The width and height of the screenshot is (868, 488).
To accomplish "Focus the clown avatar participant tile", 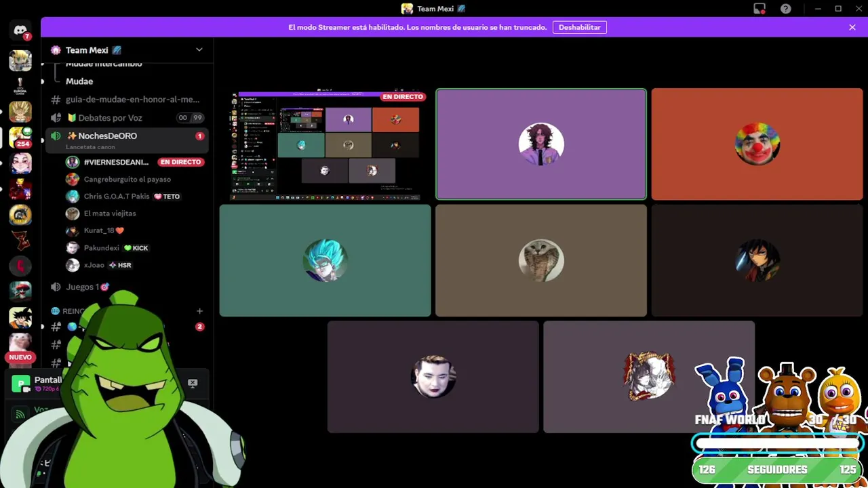I will [x=757, y=144].
